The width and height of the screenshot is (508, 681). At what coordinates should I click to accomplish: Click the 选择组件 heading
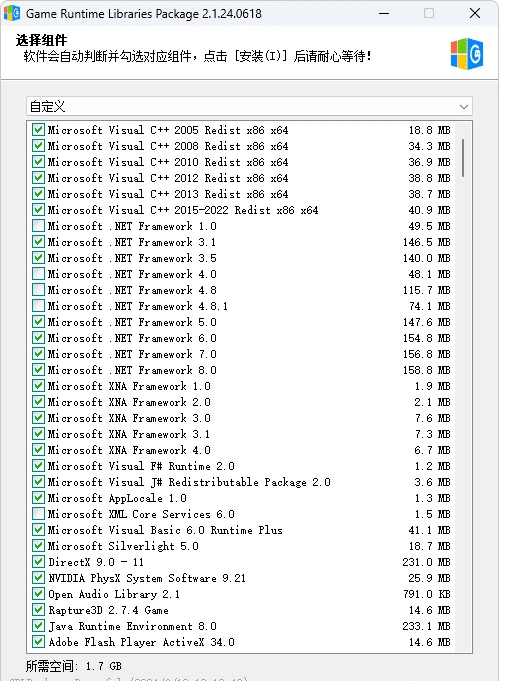click(42, 40)
